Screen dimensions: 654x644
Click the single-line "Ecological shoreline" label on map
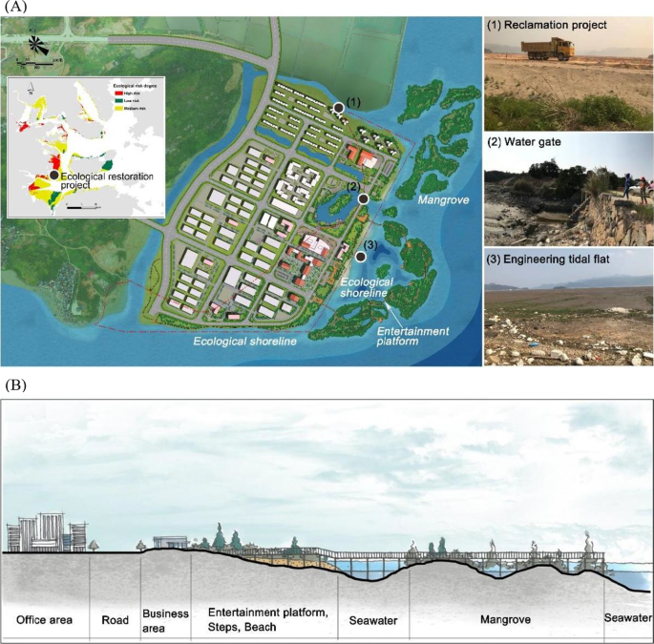pos(244,342)
